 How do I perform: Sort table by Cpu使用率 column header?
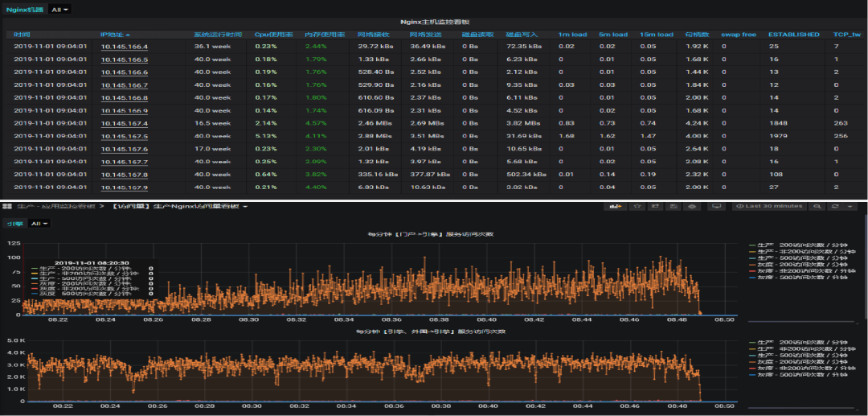point(273,35)
